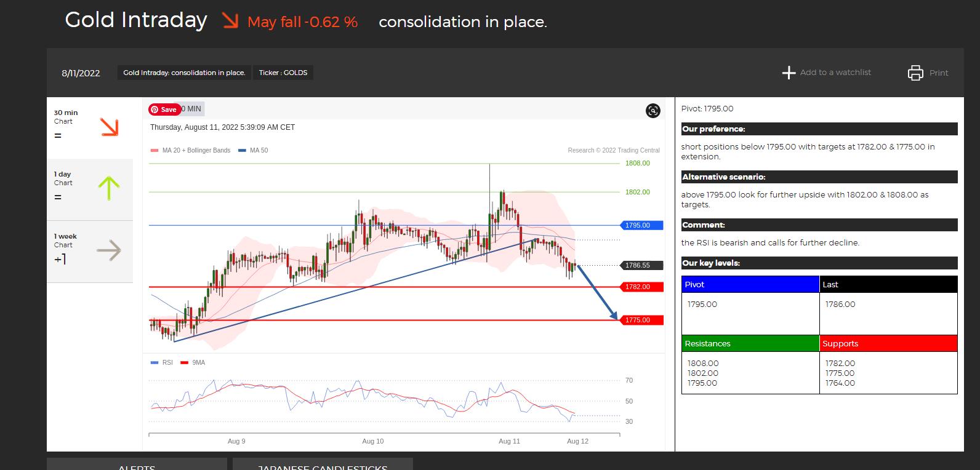
Task: Click the chart timestamp Thursday, August 11
Action: tap(222, 127)
